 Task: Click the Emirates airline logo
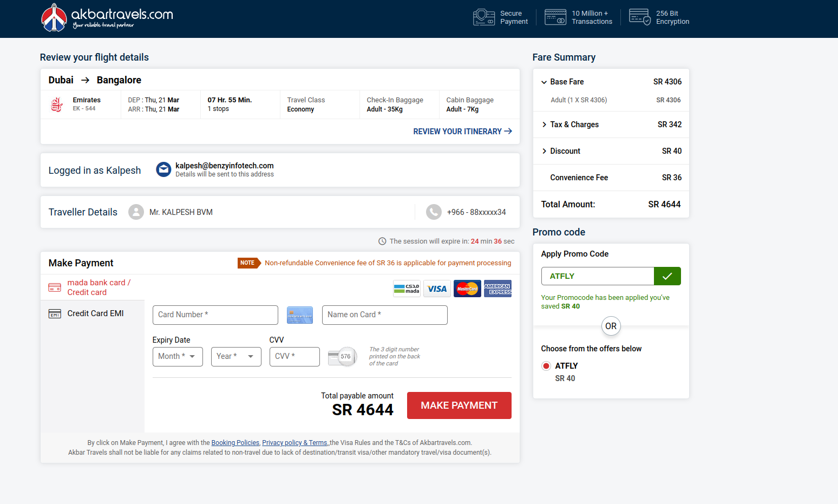pyautogui.click(x=57, y=104)
